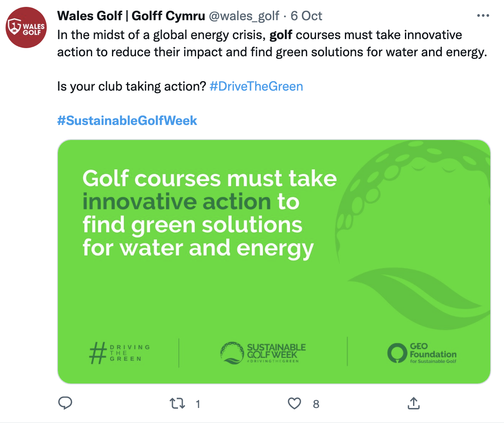Viewport: 504px width, 423px height.
Task: Click the GEO Foundation logo in image
Action: (422, 353)
